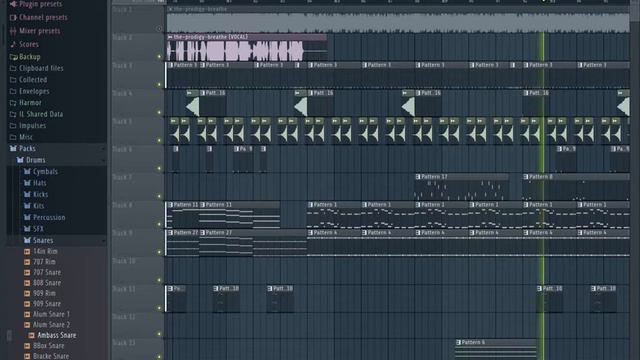This screenshot has width=640, height=360.
Task: Click the Clipboard files folder icon
Action: (13, 68)
